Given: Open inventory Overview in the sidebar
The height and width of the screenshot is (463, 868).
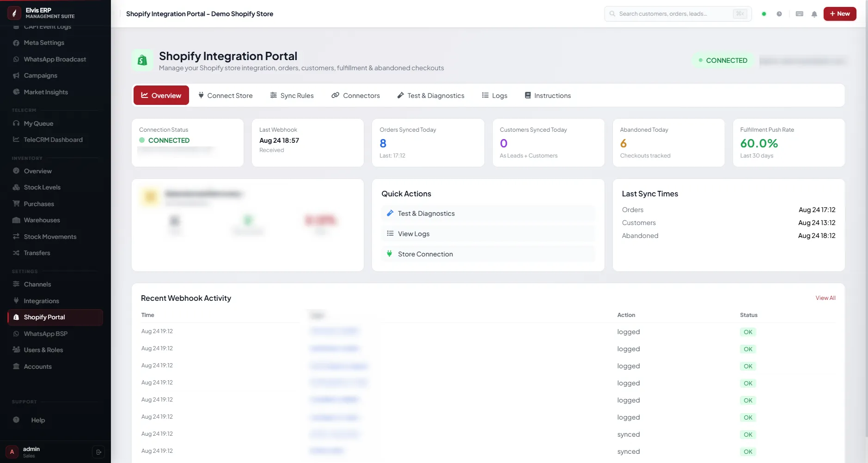Looking at the screenshot, I should (55, 171).
